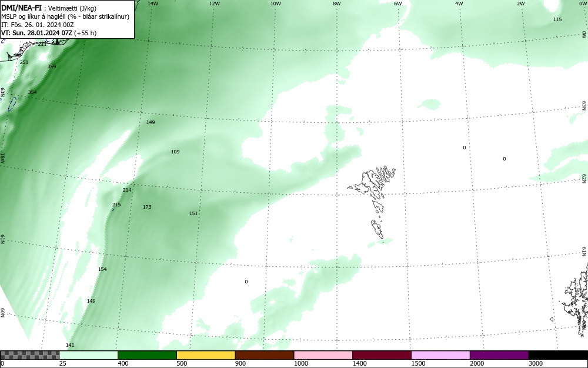This screenshot has height=368, width=588.
Task: Click the map value 154
Action: pos(102,269)
